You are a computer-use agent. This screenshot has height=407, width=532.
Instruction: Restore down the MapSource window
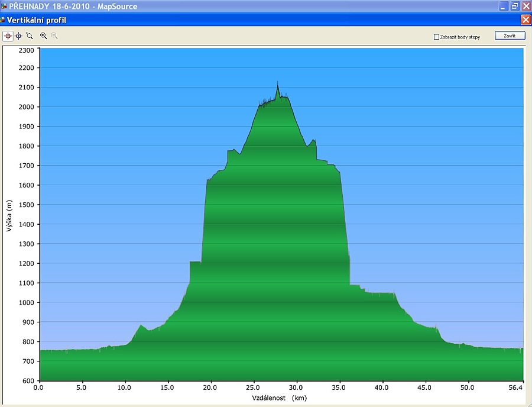click(x=514, y=6)
